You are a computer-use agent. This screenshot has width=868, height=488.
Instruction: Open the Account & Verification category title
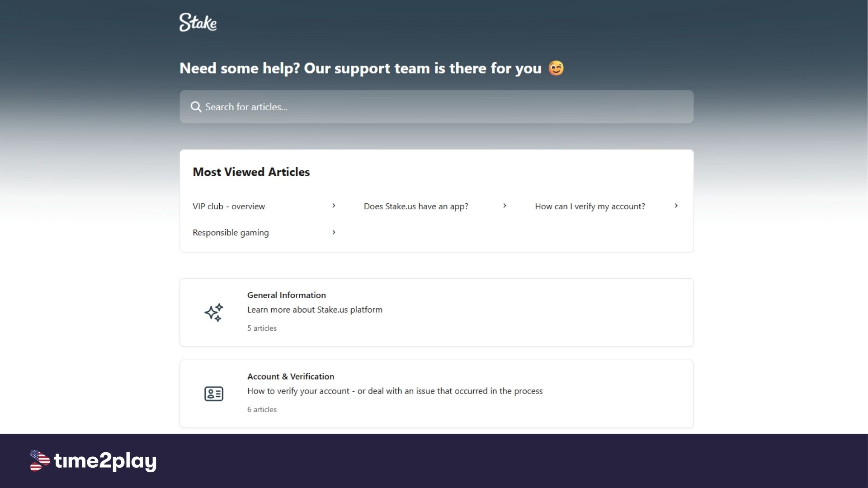click(x=291, y=376)
